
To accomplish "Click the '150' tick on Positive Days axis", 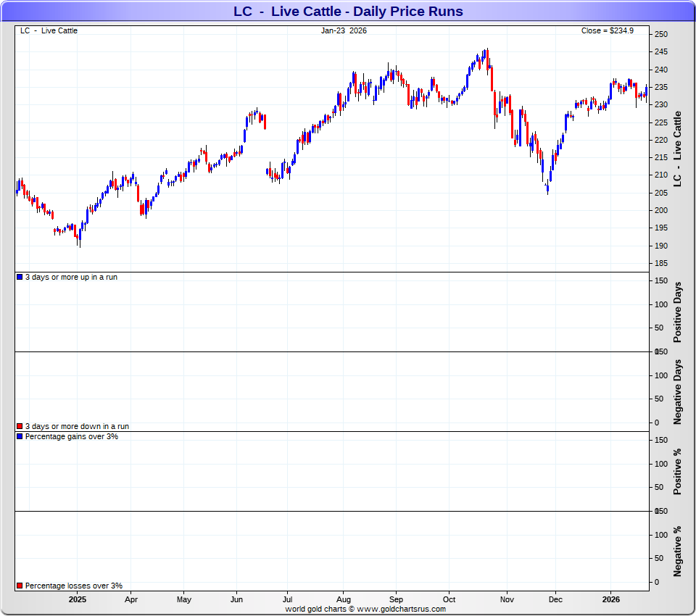I will [661, 280].
